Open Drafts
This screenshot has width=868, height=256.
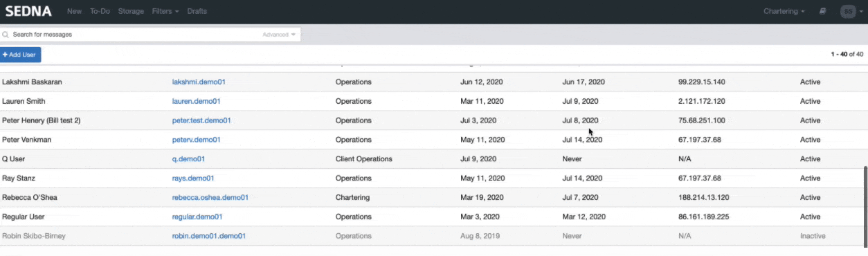click(197, 12)
